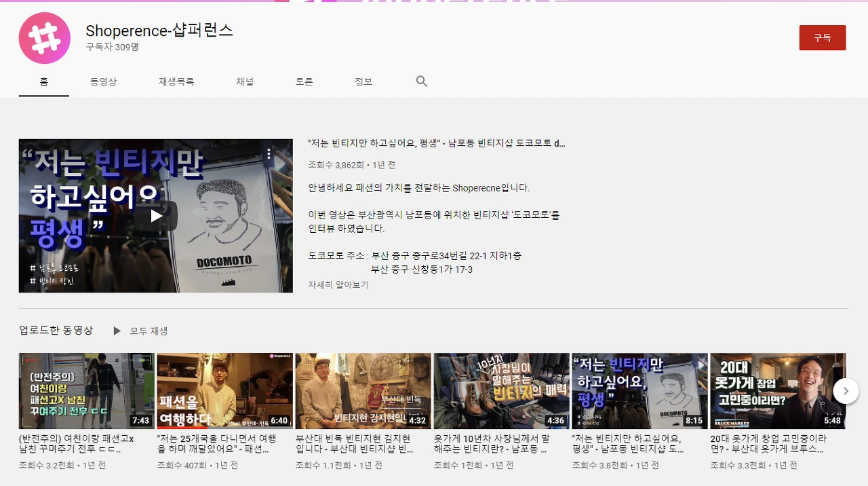868x486 pixels.
Task: Play the featured Docomoto video
Action: 156,216
